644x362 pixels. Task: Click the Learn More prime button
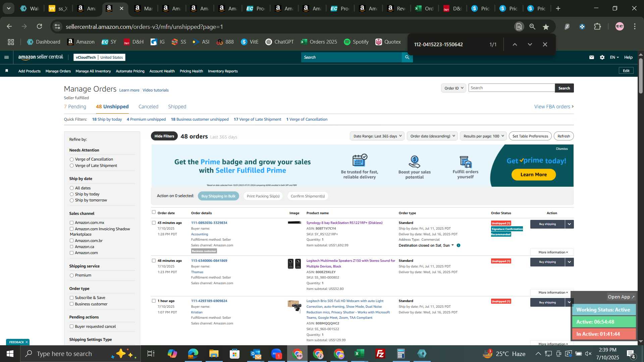[533, 175]
